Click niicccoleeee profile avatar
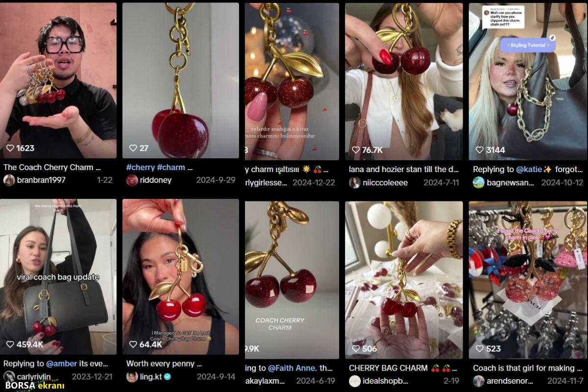The width and height of the screenshot is (588, 392). [x=355, y=183]
